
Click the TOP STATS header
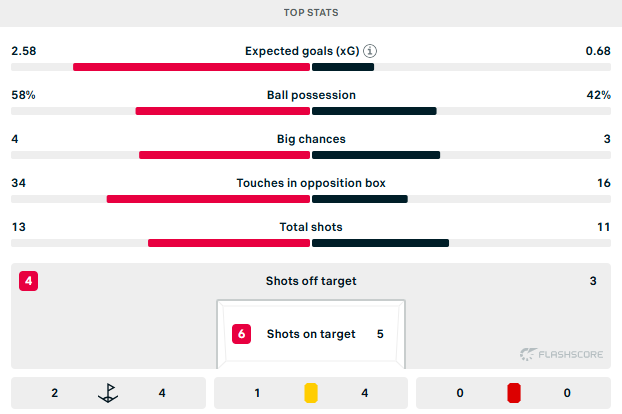point(311,13)
